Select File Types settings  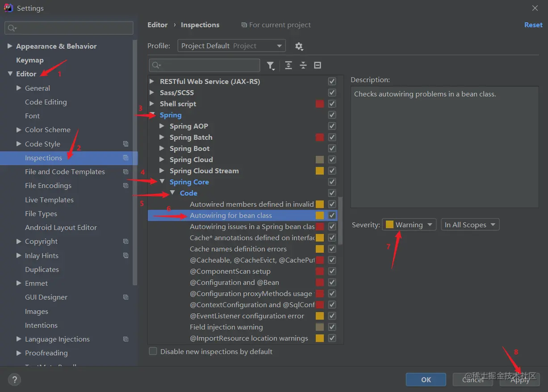41,214
